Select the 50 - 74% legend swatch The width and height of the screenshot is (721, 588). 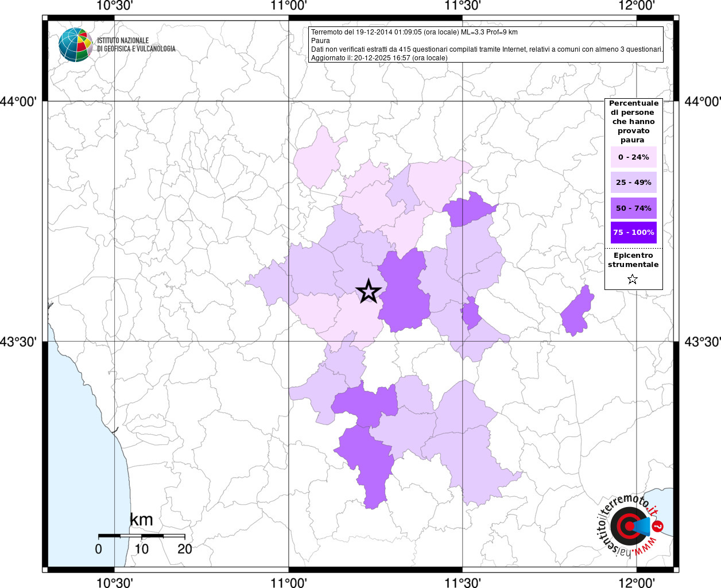pos(634,208)
